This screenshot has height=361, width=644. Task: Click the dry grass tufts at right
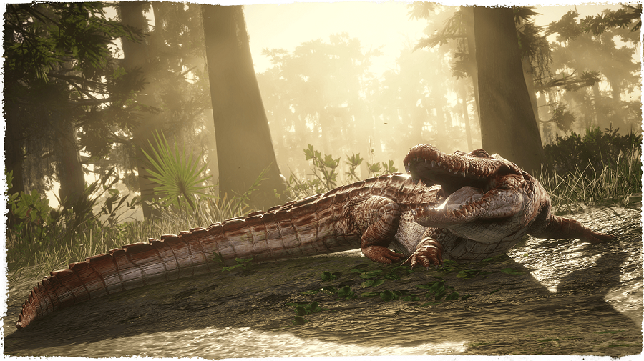pyautogui.click(x=592, y=184)
